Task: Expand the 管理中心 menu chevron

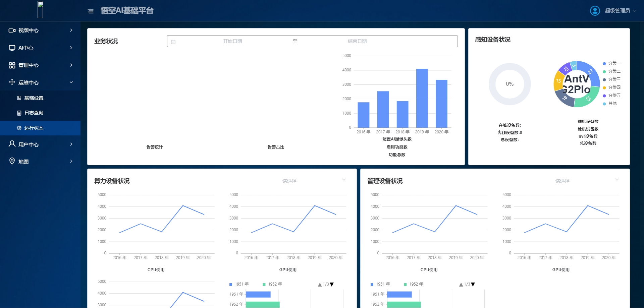Action: click(x=71, y=65)
